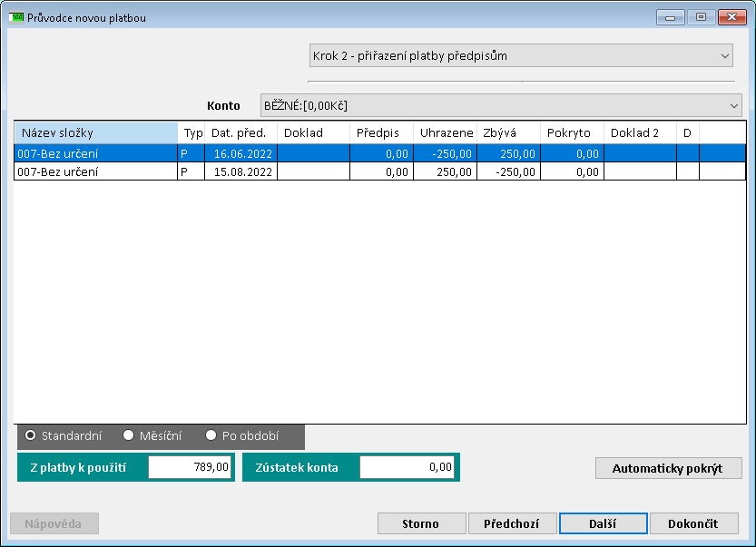Click the Pokryto cell in second row
756x547 pixels.
pyautogui.click(x=572, y=171)
